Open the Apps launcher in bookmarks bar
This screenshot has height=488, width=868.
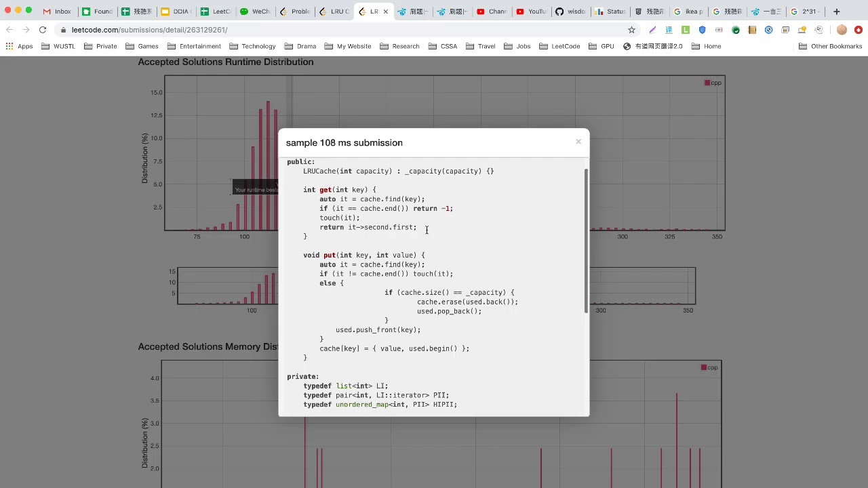tap(19, 46)
